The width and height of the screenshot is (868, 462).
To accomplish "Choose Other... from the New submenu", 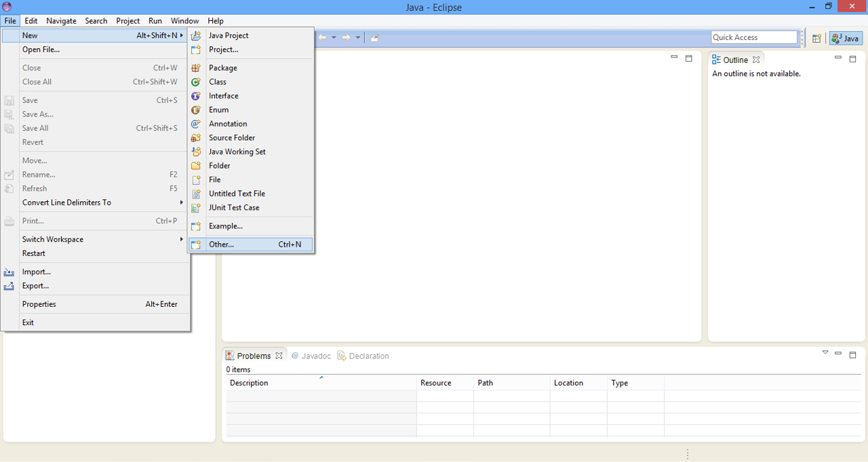I will click(221, 244).
